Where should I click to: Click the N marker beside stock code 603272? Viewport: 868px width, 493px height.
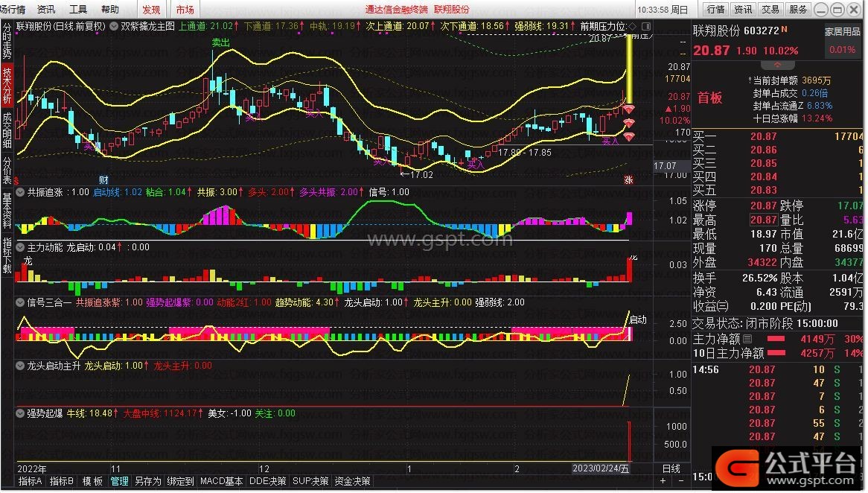coord(784,29)
